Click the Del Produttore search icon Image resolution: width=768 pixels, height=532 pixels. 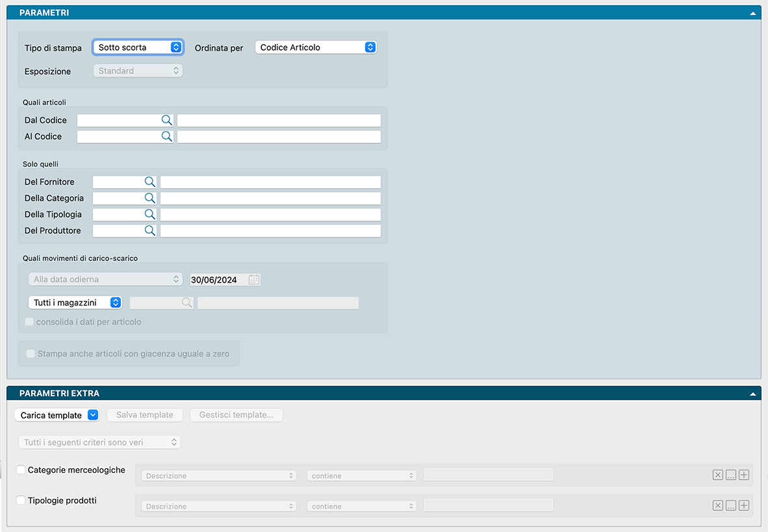pyautogui.click(x=149, y=231)
